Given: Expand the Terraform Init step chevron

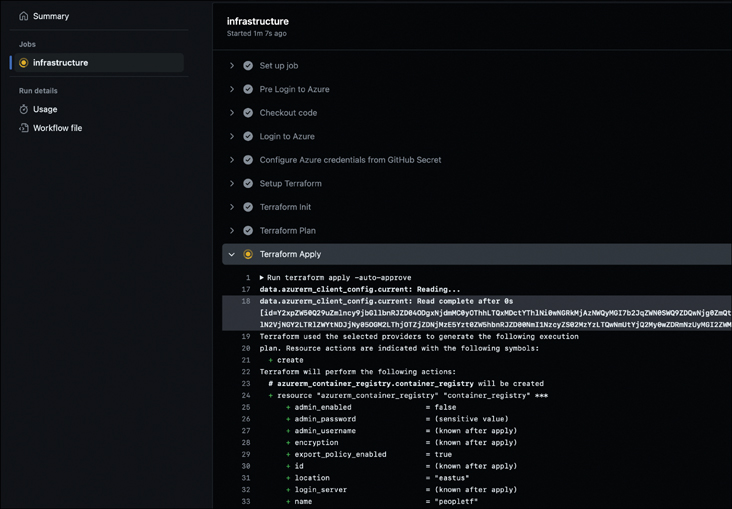Looking at the screenshot, I should [x=232, y=207].
